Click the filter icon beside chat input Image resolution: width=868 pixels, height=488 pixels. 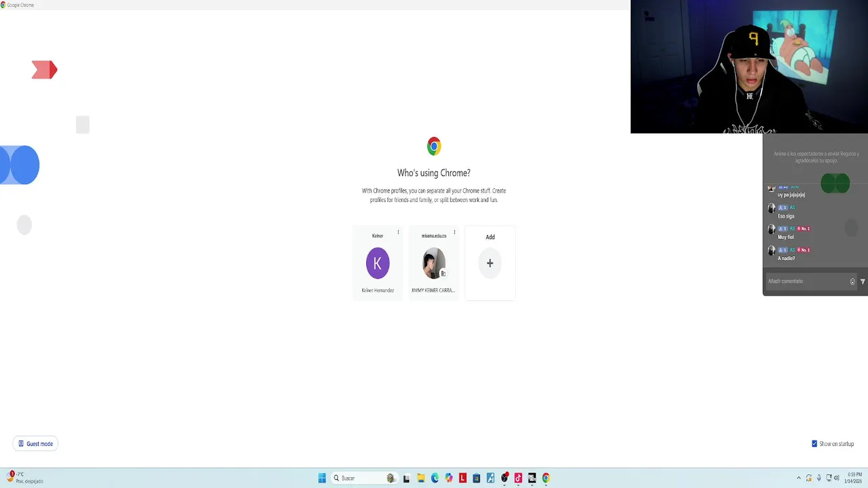(863, 281)
